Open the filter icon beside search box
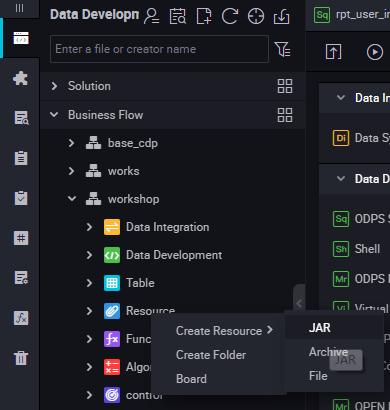Viewport: 390px width, 410px height. point(282,49)
